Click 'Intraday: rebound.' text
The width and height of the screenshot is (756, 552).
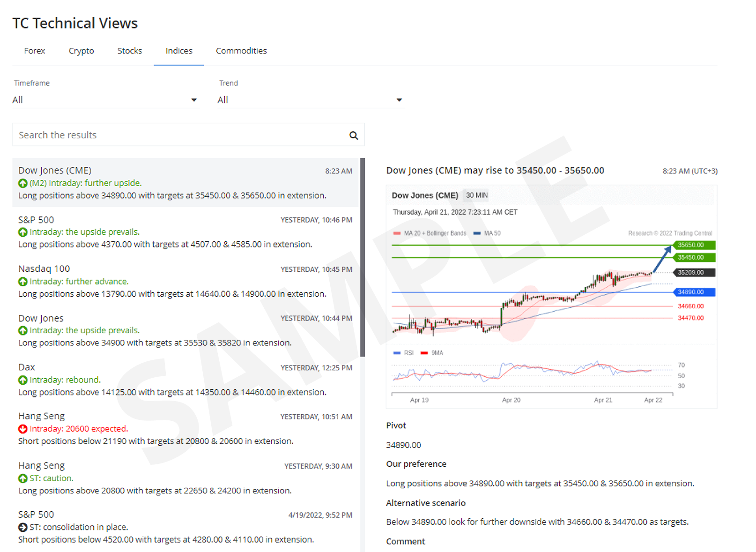(x=65, y=380)
